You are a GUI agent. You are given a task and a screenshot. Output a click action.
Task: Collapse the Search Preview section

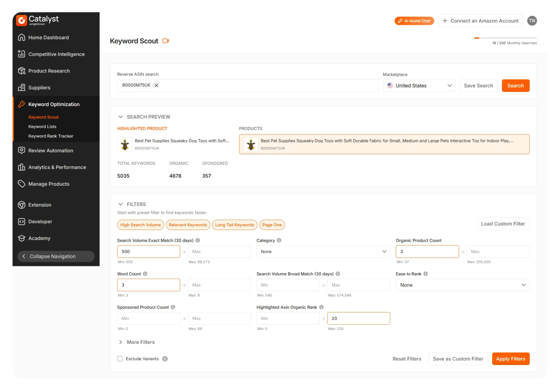(x=121, y=117)
